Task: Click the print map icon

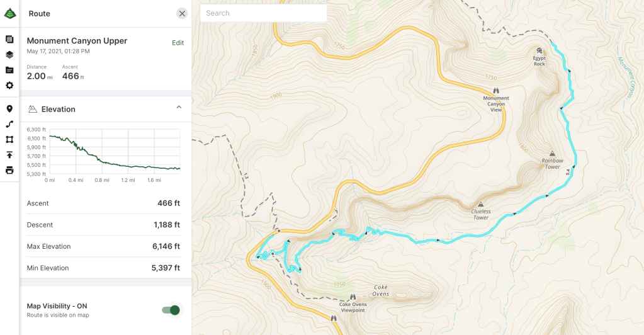Action: [x=9, y=170]
